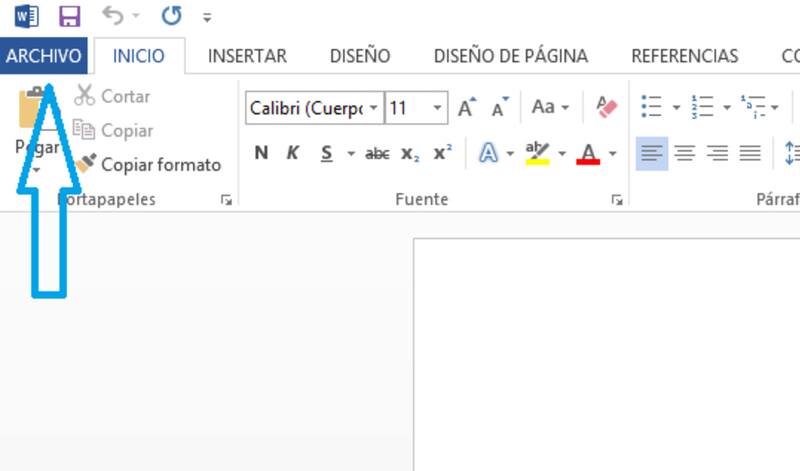Increase font size with the larger A icon
This screenshot has height=471, width=800.
coord(467,108)
